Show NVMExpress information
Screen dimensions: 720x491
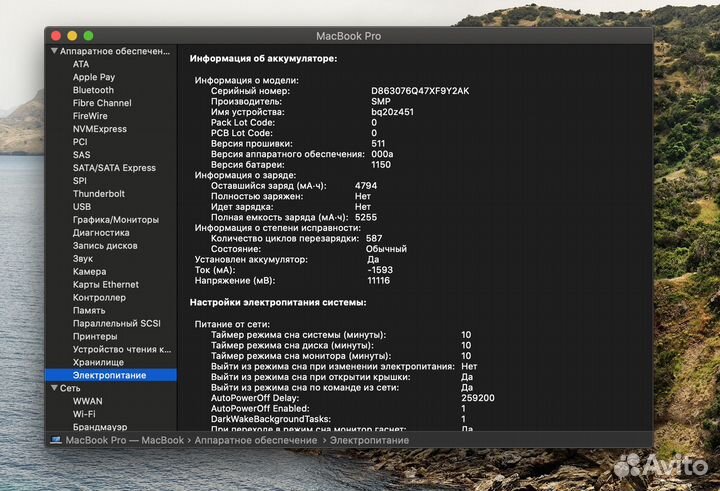tap(100, 129)
